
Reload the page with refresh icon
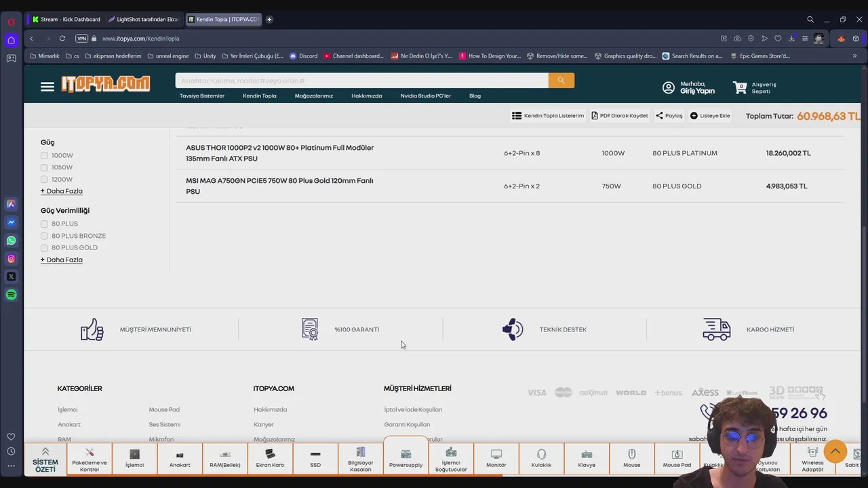[62, 39]
